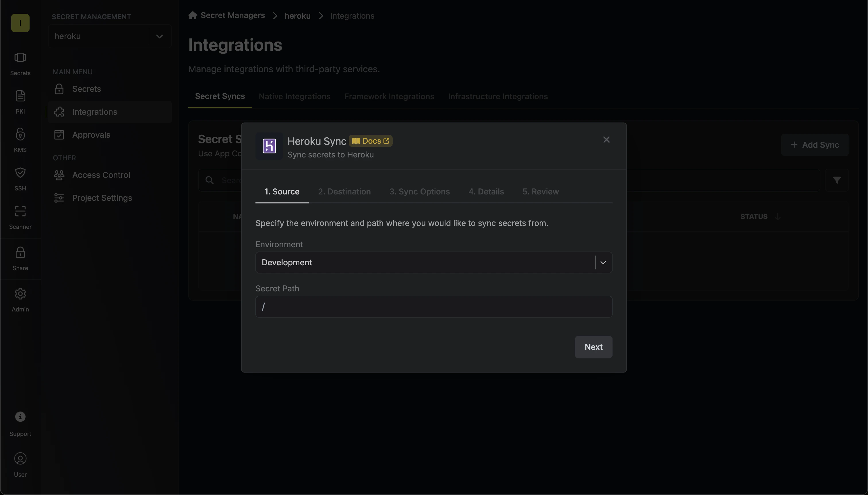
Task: Click the search magnifier icon
Action: [x=210, y=180]
